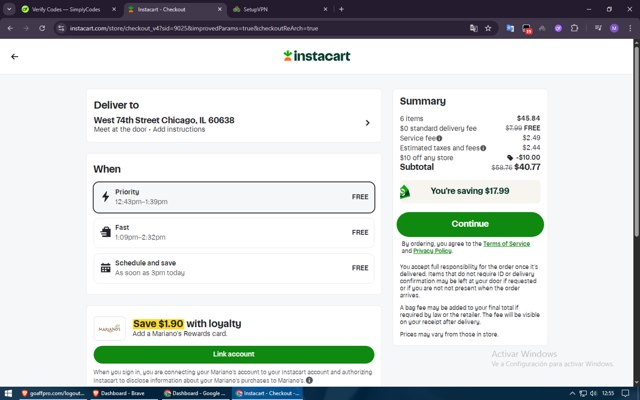
Task: Open the translator extension icon
Action: pyautogui.click(x=510, y=28)
